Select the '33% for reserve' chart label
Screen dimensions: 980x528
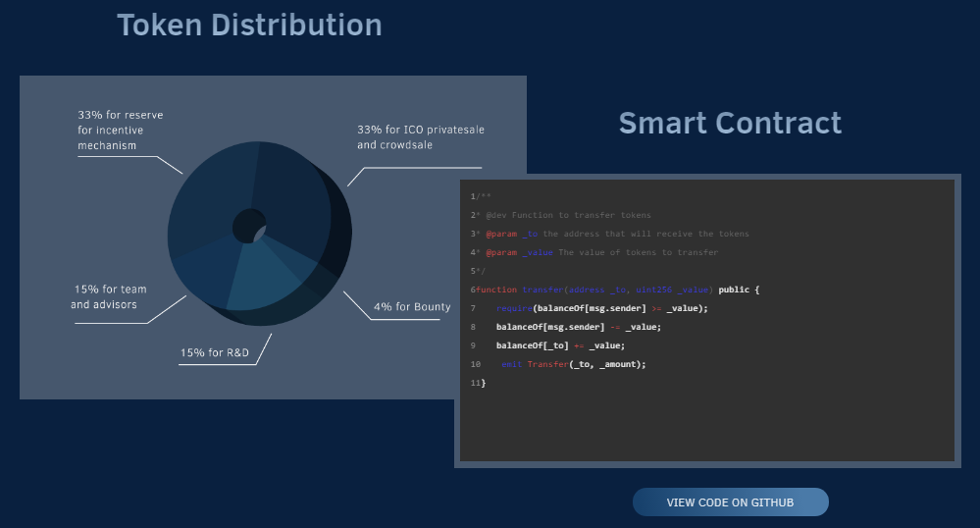(x=121, y=131)
